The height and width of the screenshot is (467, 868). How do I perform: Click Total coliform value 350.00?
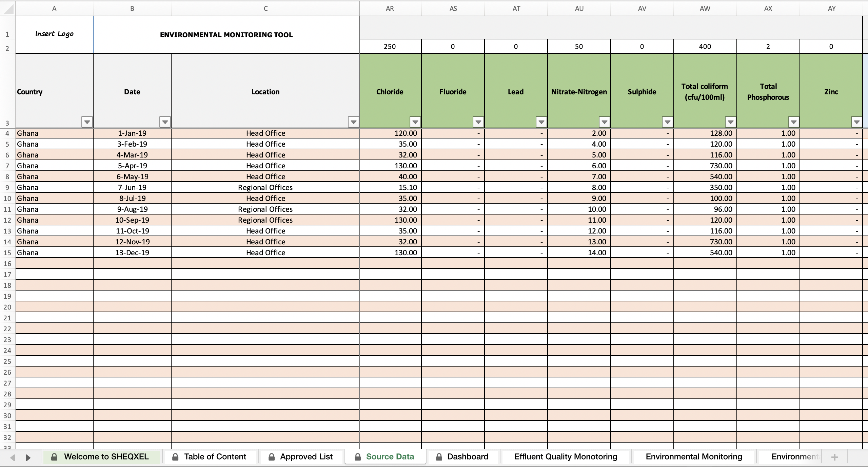pos(705,188)
